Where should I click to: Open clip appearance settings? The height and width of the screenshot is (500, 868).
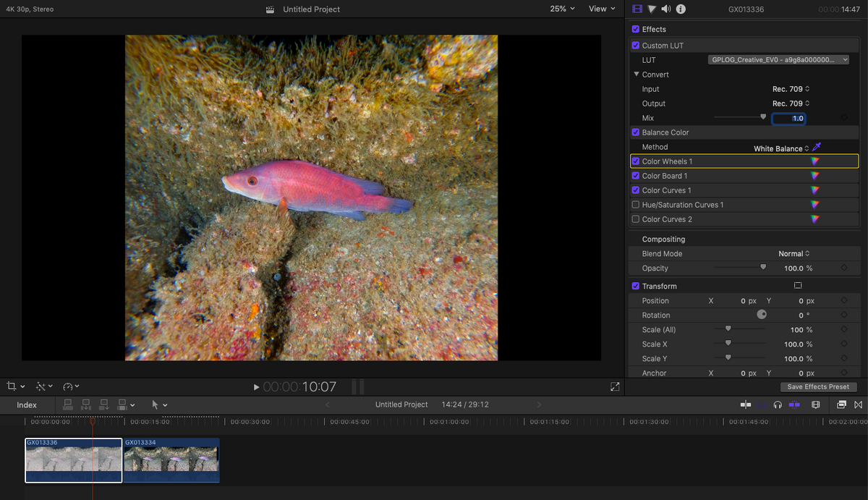816,404
